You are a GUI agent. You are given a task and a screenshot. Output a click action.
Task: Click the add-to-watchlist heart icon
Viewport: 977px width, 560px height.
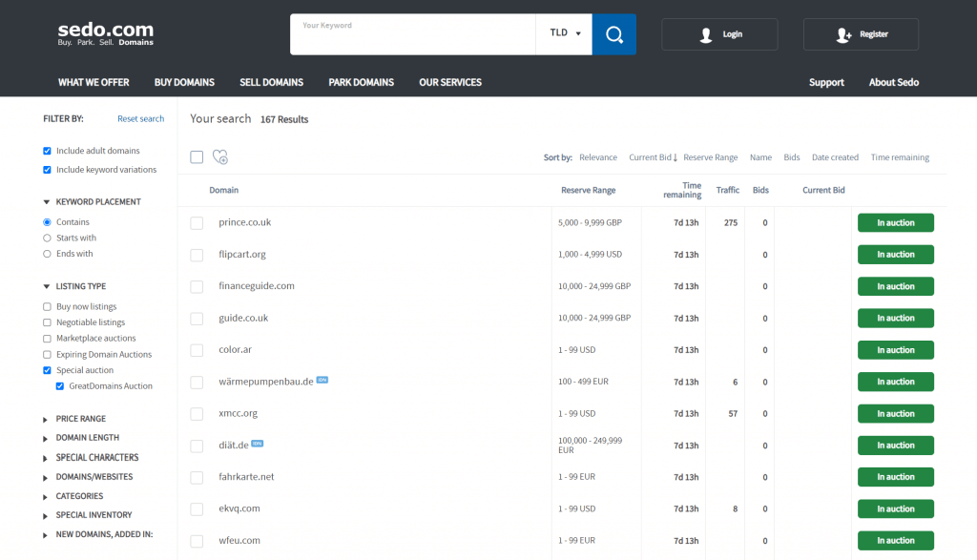pos(220,156)
